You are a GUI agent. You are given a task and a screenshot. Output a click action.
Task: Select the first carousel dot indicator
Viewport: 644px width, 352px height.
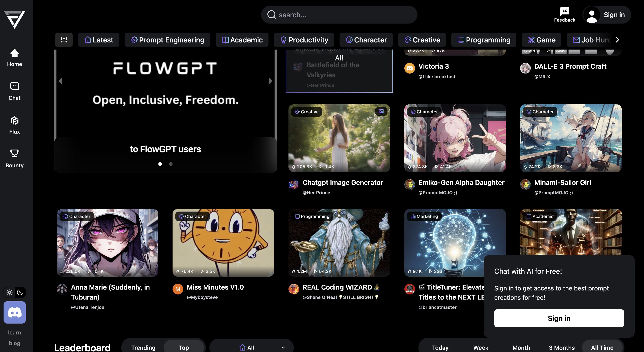160,164
